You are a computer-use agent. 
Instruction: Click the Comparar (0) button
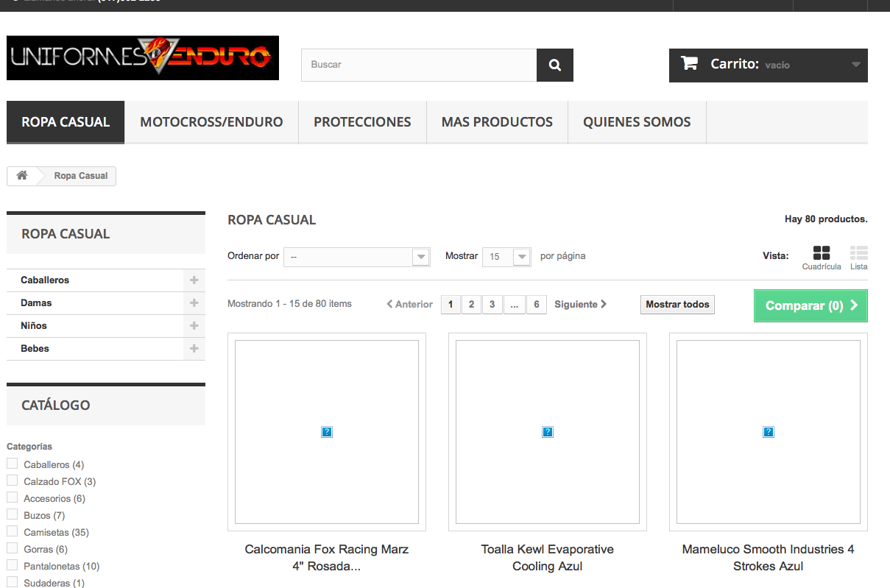[x=810, y=305]
